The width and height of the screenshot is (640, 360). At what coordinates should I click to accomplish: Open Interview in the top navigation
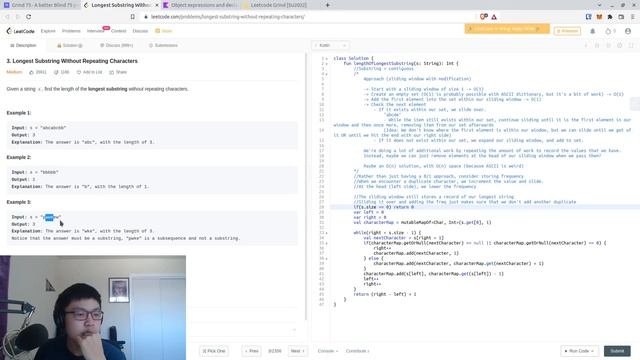pyautogui.click(x=96, y=31)
